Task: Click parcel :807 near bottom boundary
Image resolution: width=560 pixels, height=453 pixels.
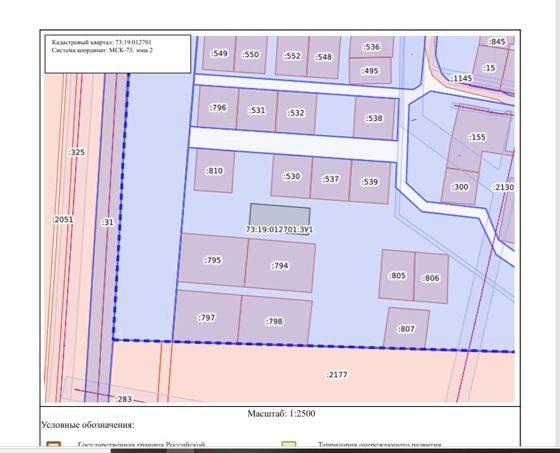Action: click(x=406, y=328)
